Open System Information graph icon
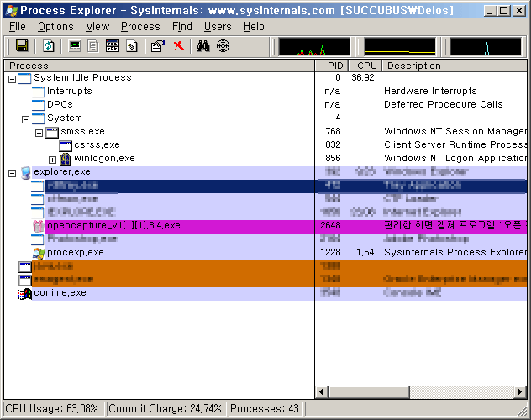Screen dimensions: 531x420 [75, 45]
